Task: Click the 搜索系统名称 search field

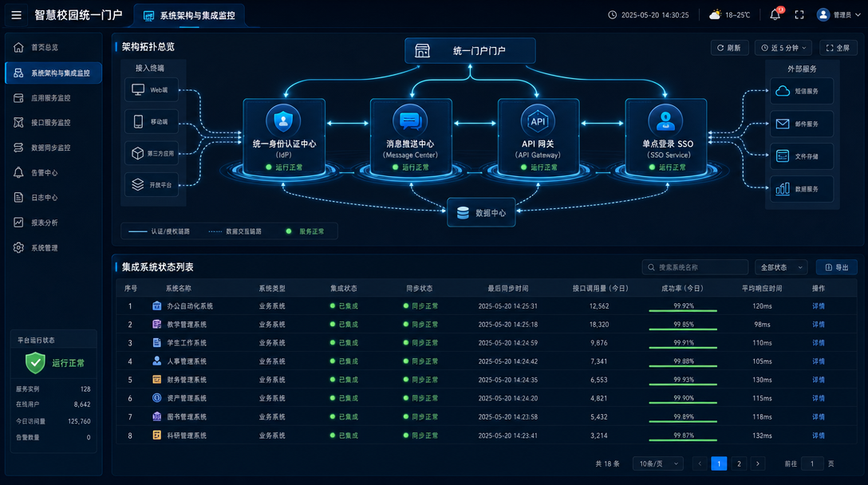Action: [695, 267]
